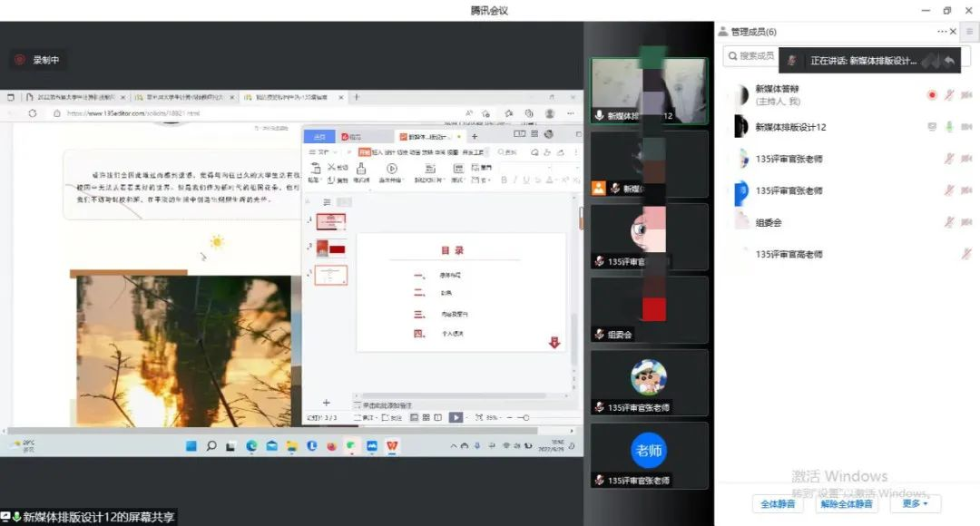
Task: Click the 解除全体静音 button
Action: (x=847, y=503)
